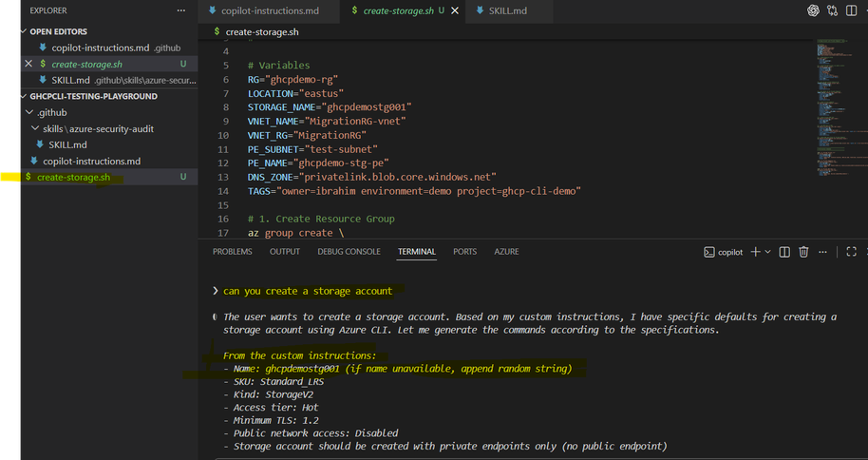This screenshot has width=868, height=460.
Task: Open the new terminal launch profile dropdown
Action: [x=768, y=252]
